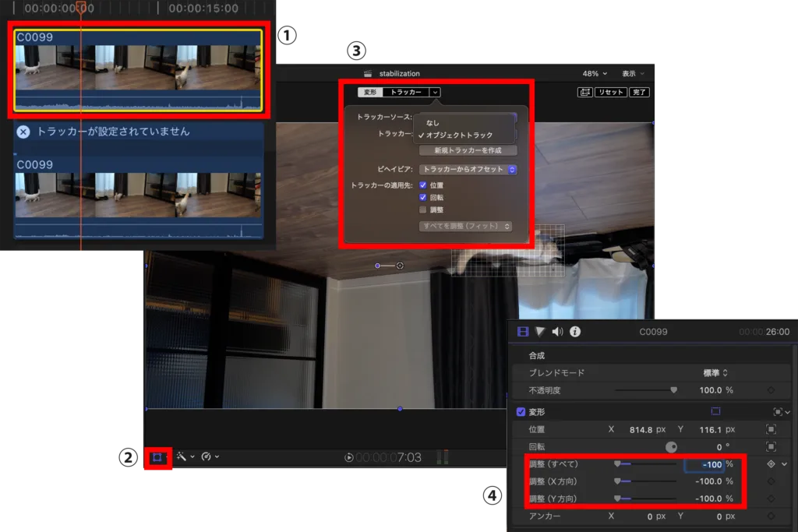Open the 48% viewer zoom dropdown

(x=595, y=74)
